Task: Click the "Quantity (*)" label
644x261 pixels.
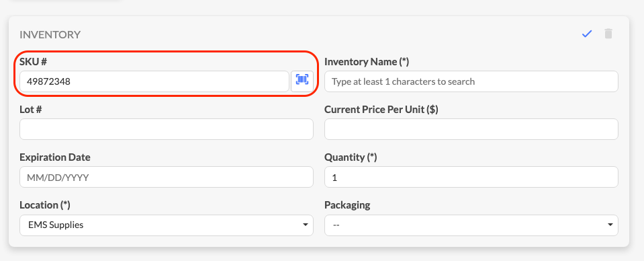Action: click(351, 157)
